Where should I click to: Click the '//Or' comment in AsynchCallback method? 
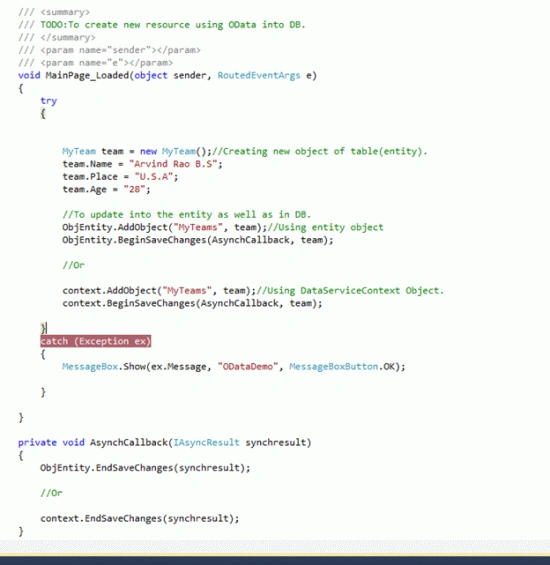pos(51,493)
